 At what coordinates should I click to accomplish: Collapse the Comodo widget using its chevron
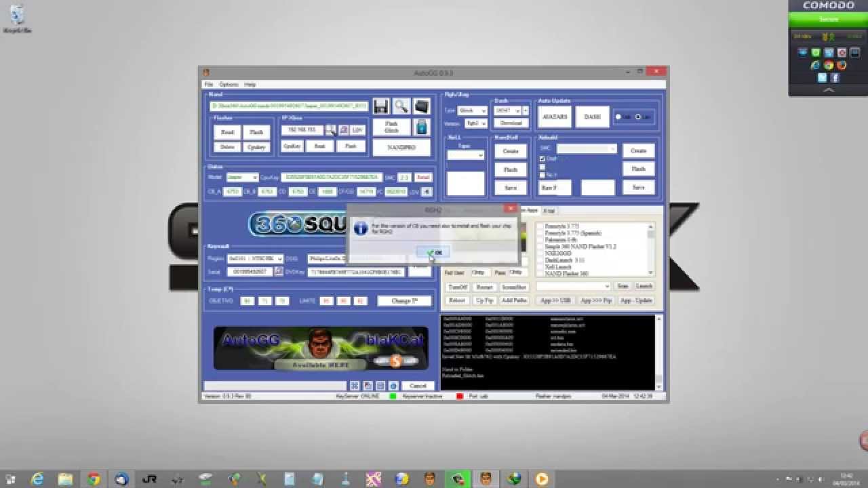(828, 90)
